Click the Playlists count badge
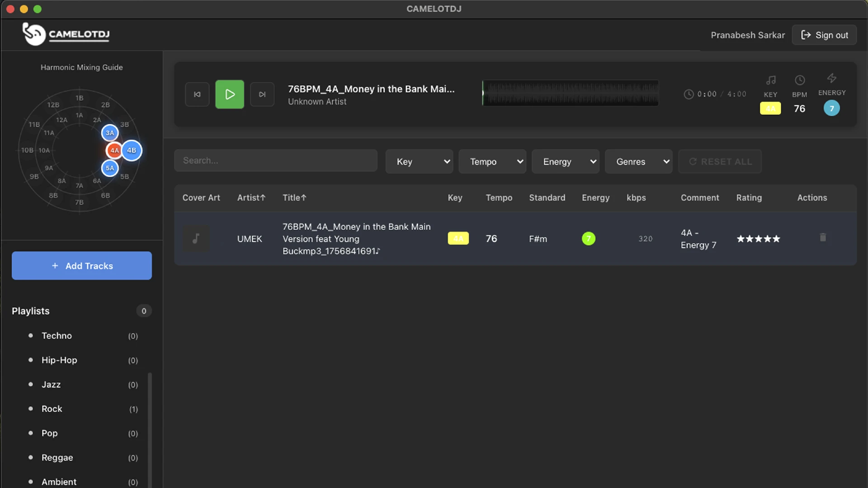This screenshot has width=868, height=488. pos(144,311)
